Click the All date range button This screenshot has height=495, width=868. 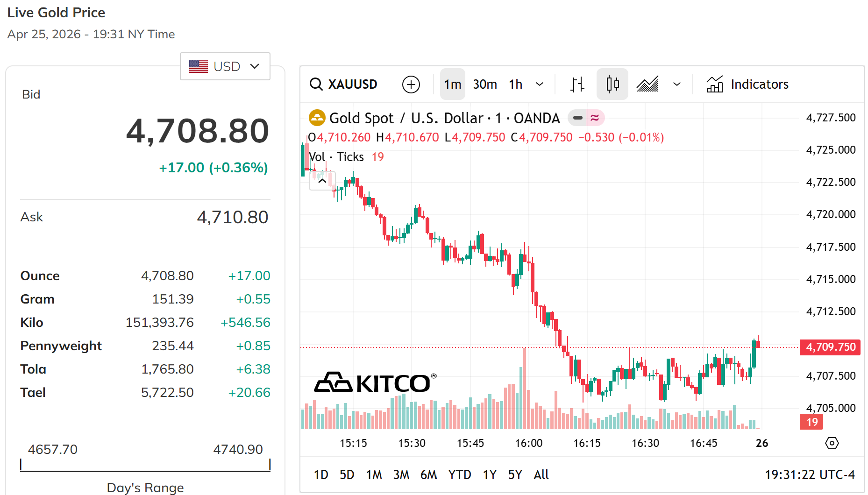click(541, 475)
